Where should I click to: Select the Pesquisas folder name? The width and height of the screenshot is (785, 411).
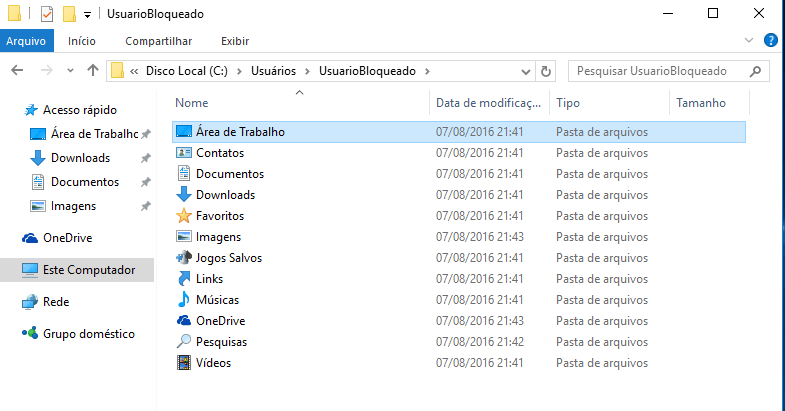pyautogui.click(x=221, y=342)
